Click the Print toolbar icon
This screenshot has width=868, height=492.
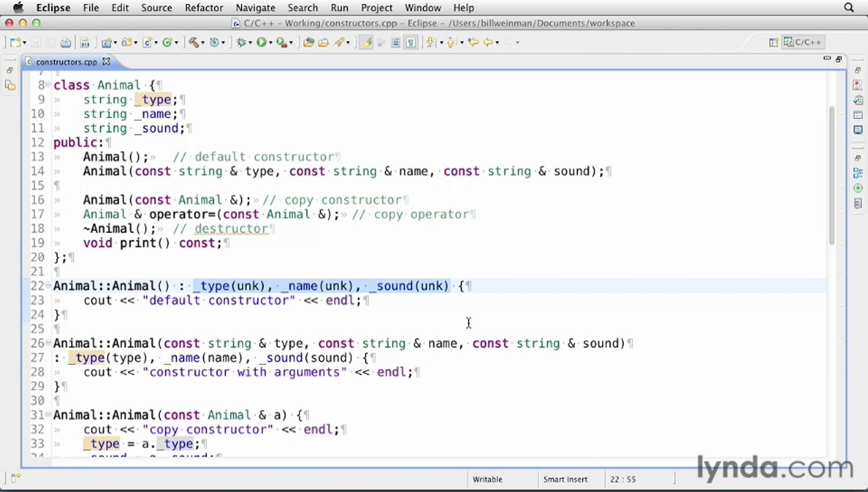pos(66,42)
